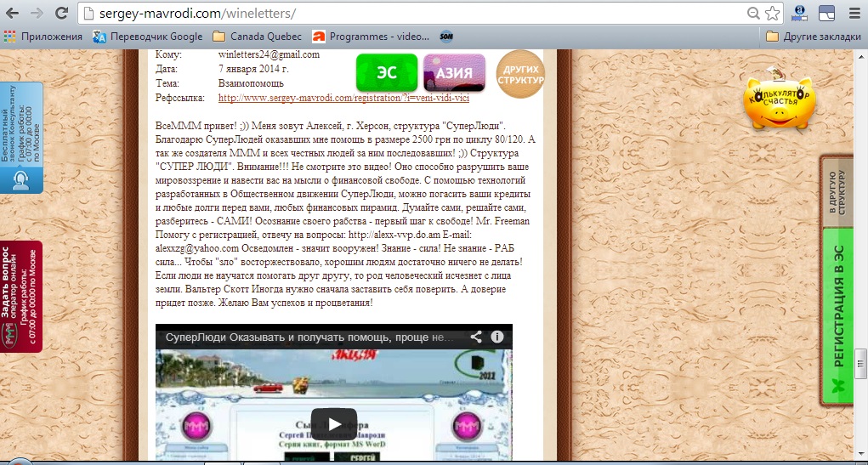The height and width of the screenshot is (465, 868).
Task: Click the winletters24@gmail.com recipient text
Action: click(x=269, y=54)
